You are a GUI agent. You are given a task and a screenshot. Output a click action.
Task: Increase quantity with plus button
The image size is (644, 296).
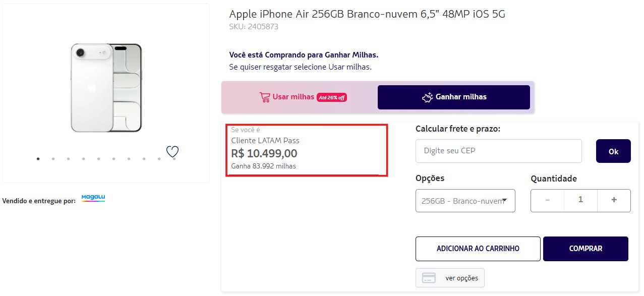coord(614,200)
